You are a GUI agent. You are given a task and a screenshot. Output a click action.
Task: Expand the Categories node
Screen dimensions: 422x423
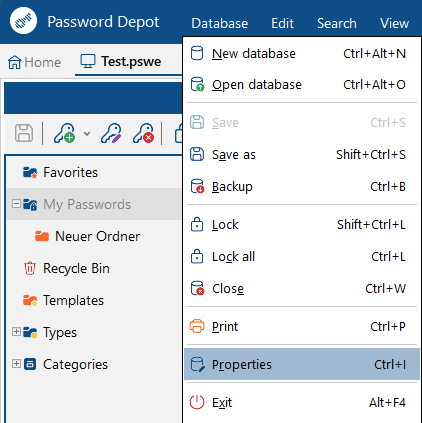(16, 363)
